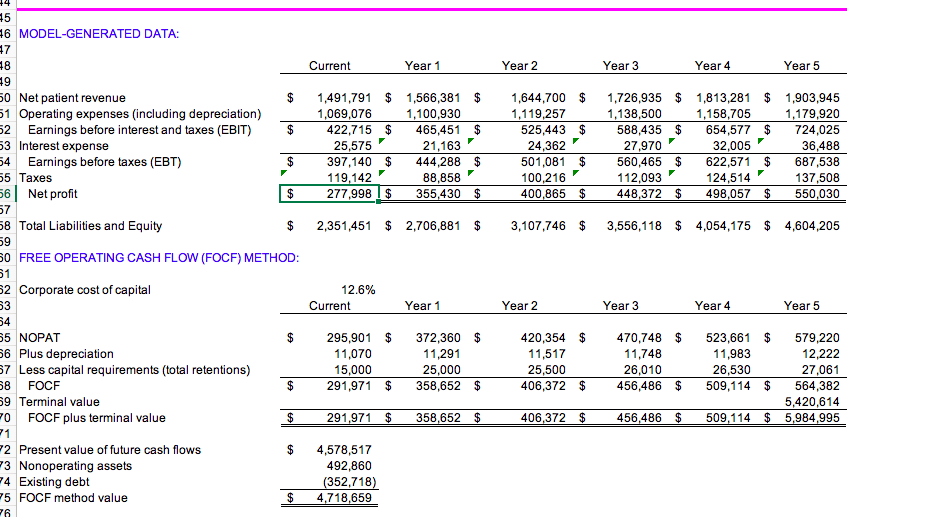Click the Year 3 header in model-generated data

(x=620, y=66)
